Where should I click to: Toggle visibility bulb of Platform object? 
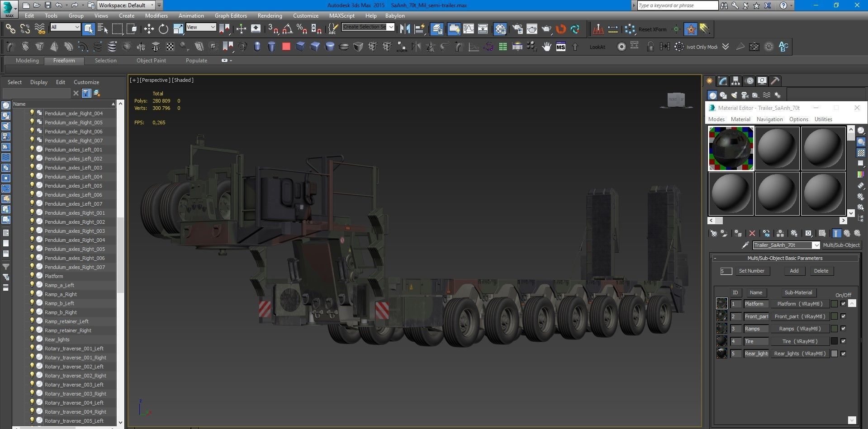tap(32, 275)
